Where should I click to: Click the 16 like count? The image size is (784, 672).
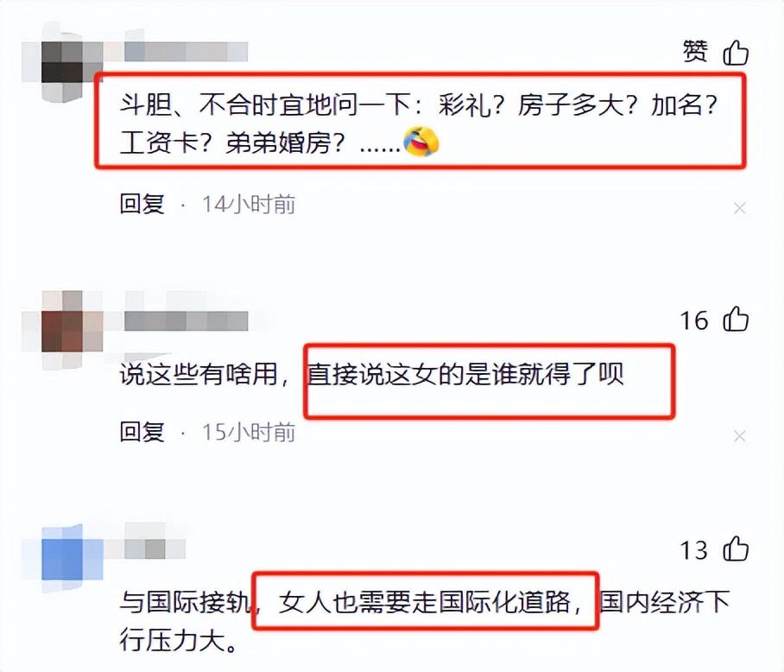(694, 320)
